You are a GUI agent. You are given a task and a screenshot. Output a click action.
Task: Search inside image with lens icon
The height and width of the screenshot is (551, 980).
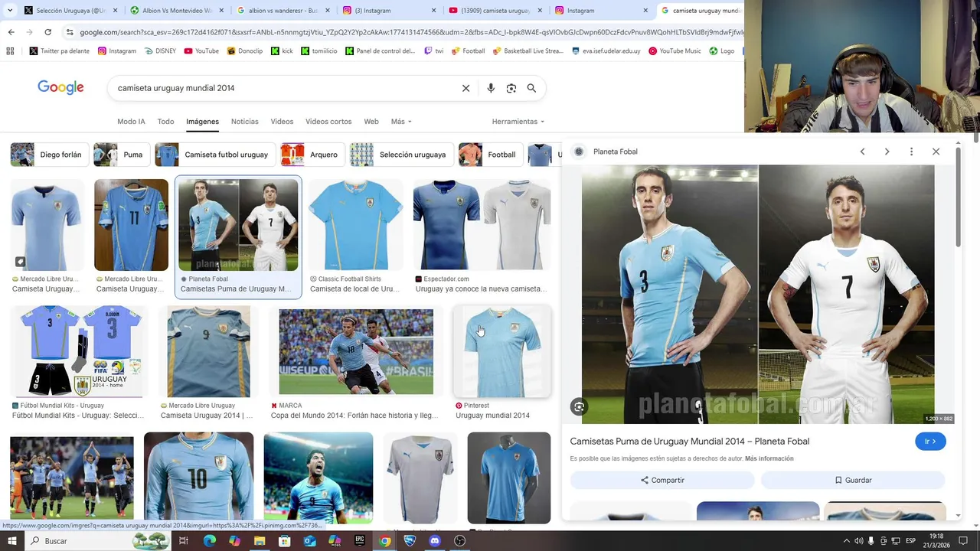579,407
